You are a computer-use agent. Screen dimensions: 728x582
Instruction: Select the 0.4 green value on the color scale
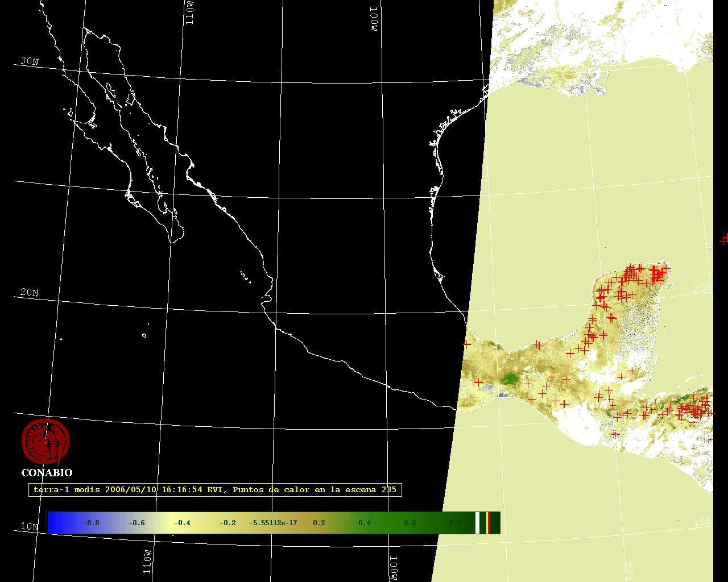[364, 523]
